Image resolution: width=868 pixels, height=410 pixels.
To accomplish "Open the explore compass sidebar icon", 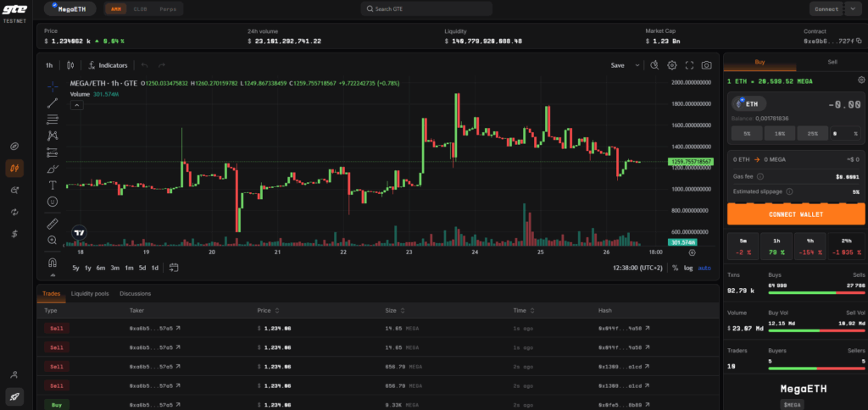I will pos(14,147).
